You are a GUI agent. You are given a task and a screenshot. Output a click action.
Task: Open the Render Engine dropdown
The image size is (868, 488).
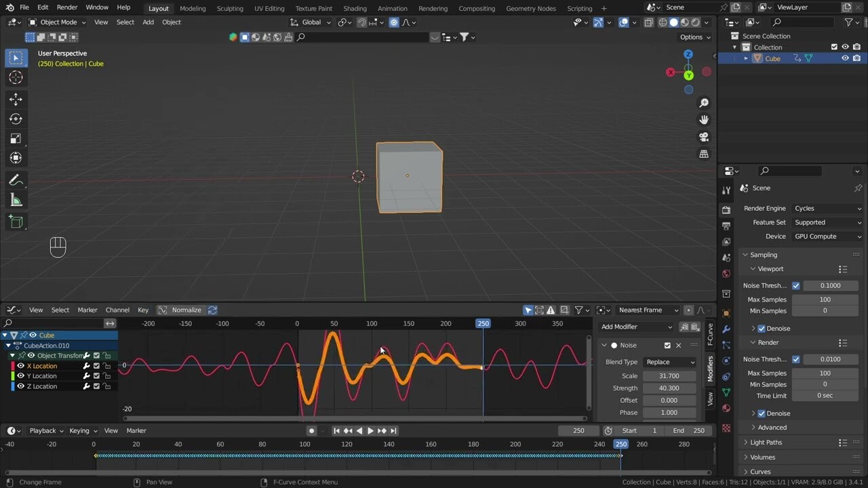[827, 209]
